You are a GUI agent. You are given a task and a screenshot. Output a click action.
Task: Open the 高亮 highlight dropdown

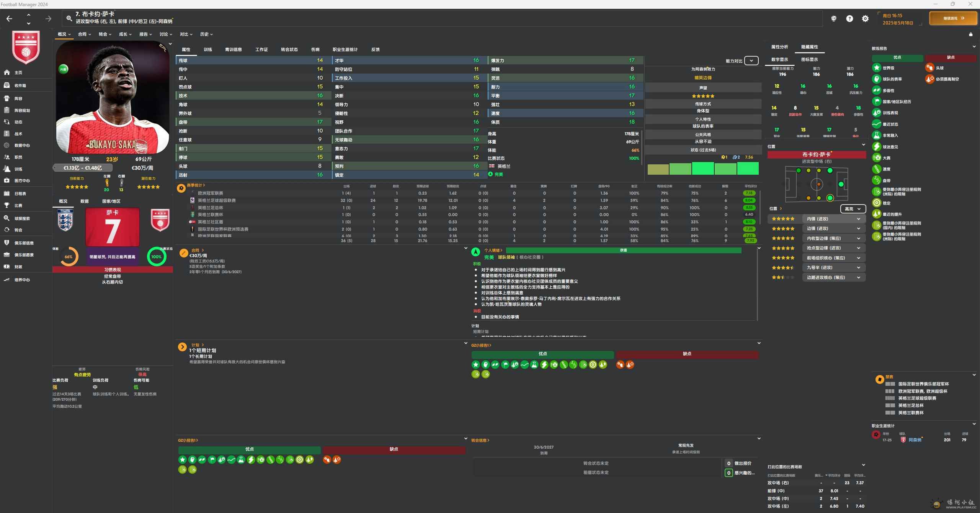pyautogui.click(x=853, y=209)
